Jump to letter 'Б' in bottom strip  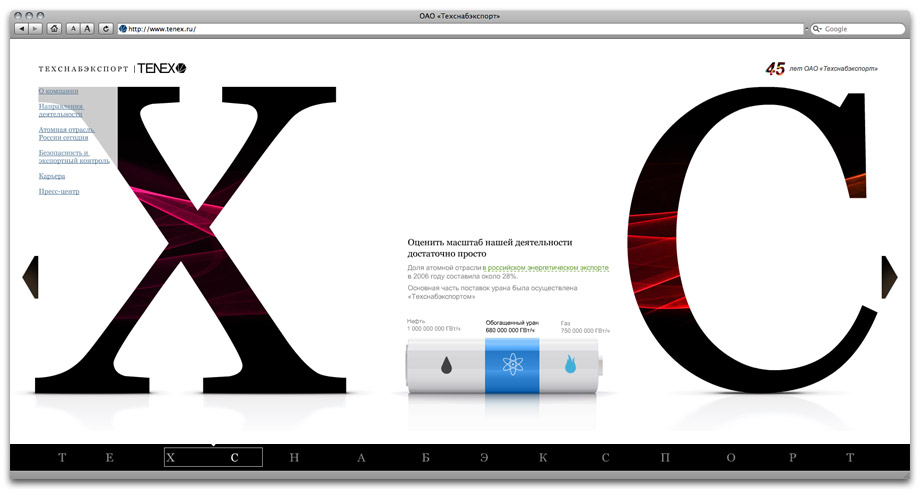[426, 458]
